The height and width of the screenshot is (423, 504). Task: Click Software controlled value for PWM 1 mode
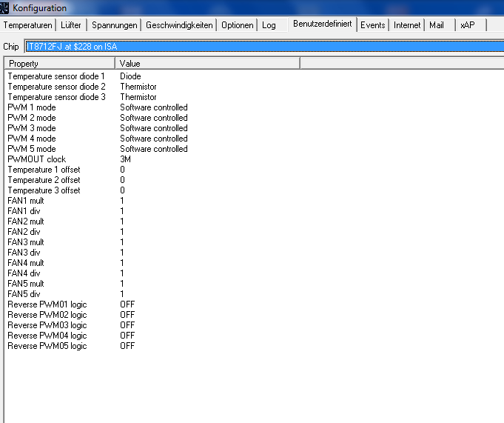pyautogui.click(x=154, y=107)
